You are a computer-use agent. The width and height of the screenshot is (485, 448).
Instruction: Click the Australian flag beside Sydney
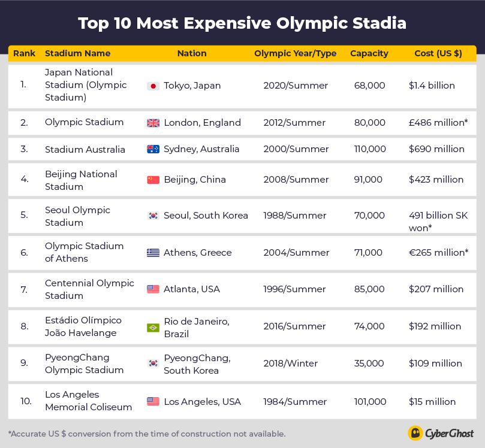(x=153, y=149)
